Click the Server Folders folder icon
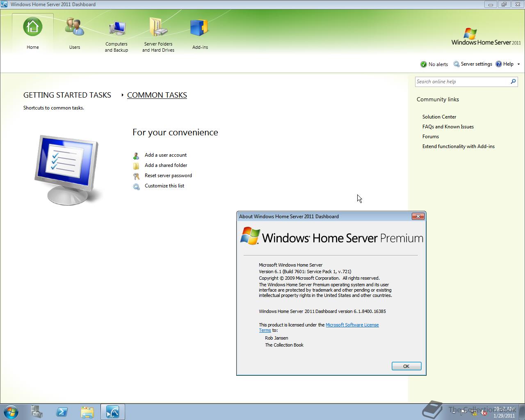 pyautogui.click(x=158, y=27)
